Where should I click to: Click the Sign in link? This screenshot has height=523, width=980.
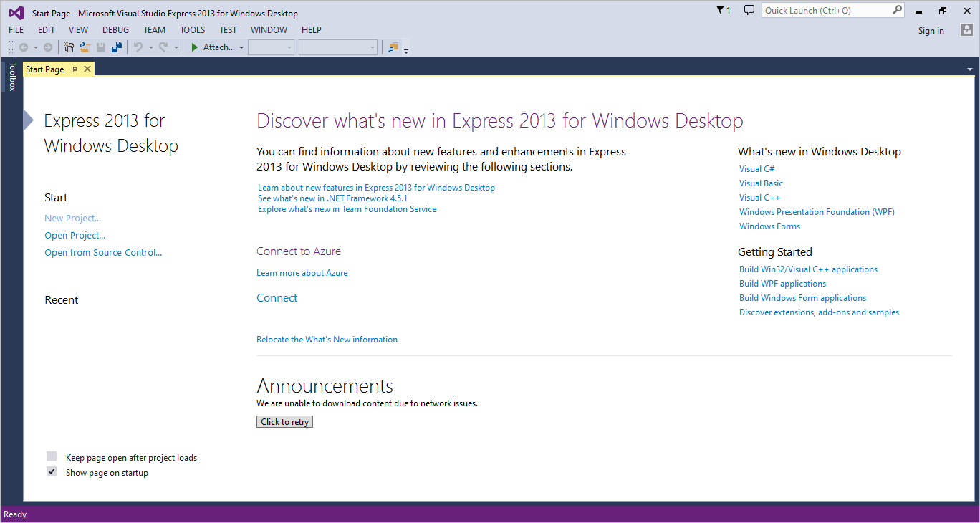pos(931,30)
